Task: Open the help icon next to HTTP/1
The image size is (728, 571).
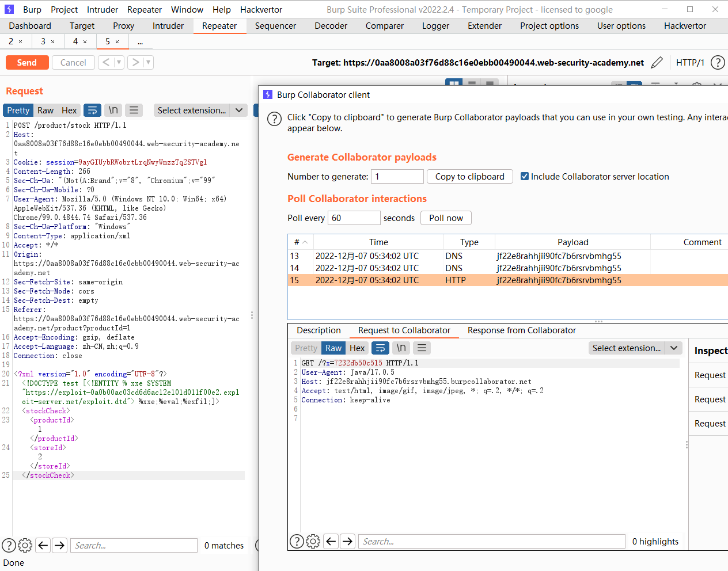Action: [718, 63]
